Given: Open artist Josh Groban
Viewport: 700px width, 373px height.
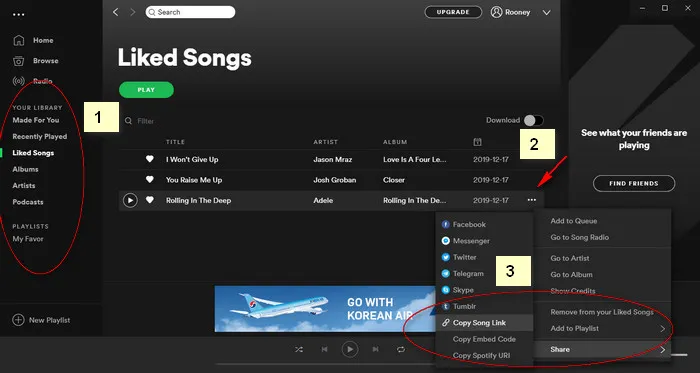Looking at the screenshot, I should coord(334,180).
